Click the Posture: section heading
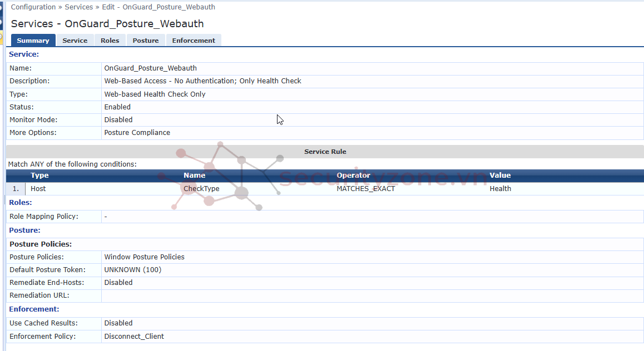The image size is (644, 351). pos(24,230)
